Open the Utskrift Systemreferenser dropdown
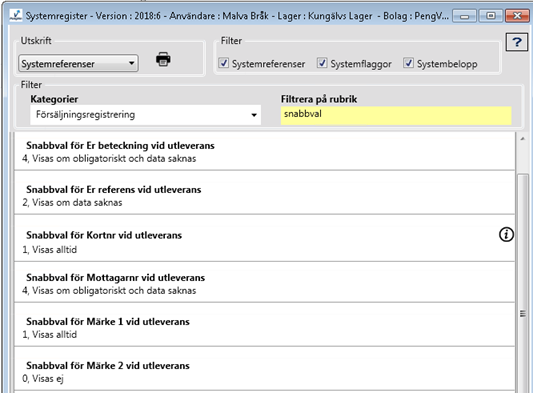The image size is (533, 393). point(78,63)
